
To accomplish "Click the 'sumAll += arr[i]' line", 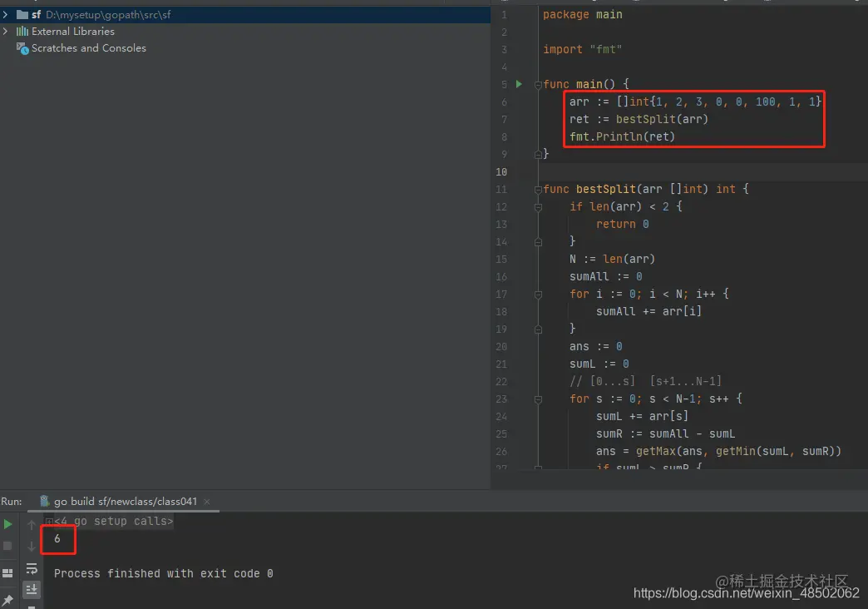I will pyautogui.click(x=649, y=311).
